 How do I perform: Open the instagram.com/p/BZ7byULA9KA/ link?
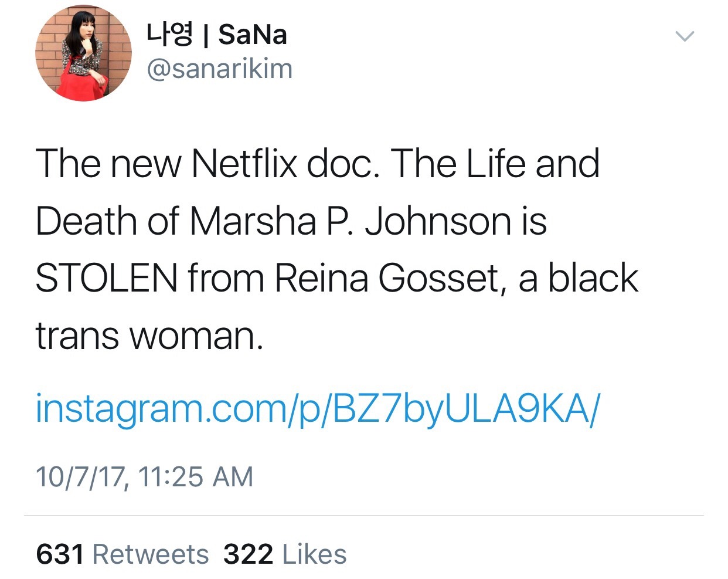[318, 408]
